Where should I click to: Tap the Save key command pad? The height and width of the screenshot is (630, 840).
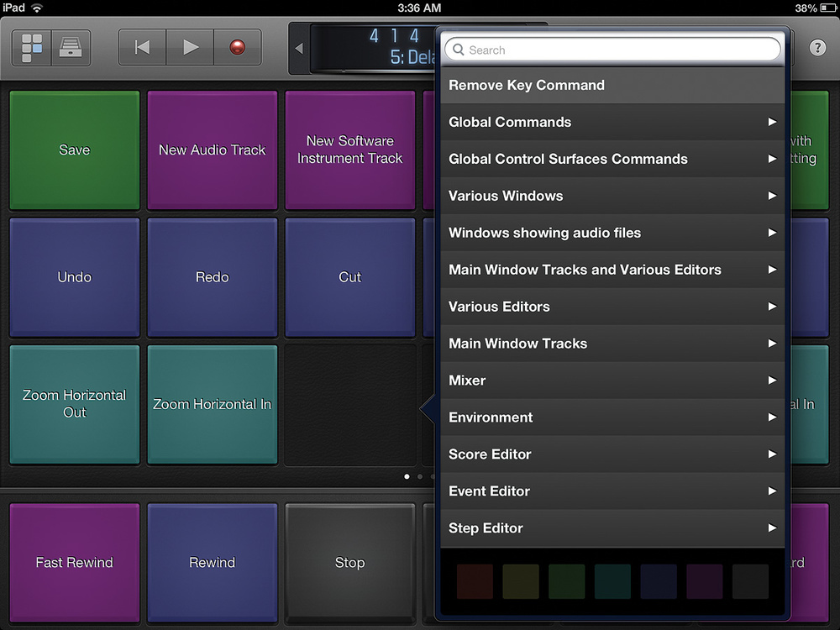pos(74,150)
